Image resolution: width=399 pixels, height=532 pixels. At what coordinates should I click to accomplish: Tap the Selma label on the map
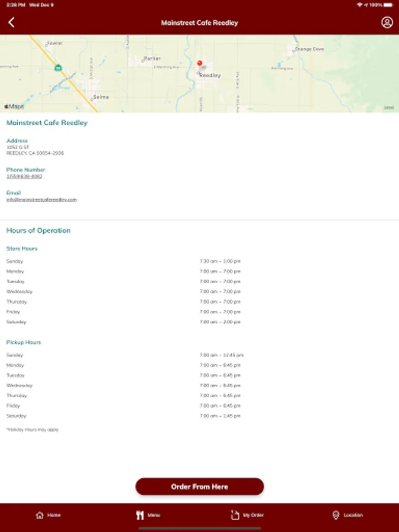point(100,97)
